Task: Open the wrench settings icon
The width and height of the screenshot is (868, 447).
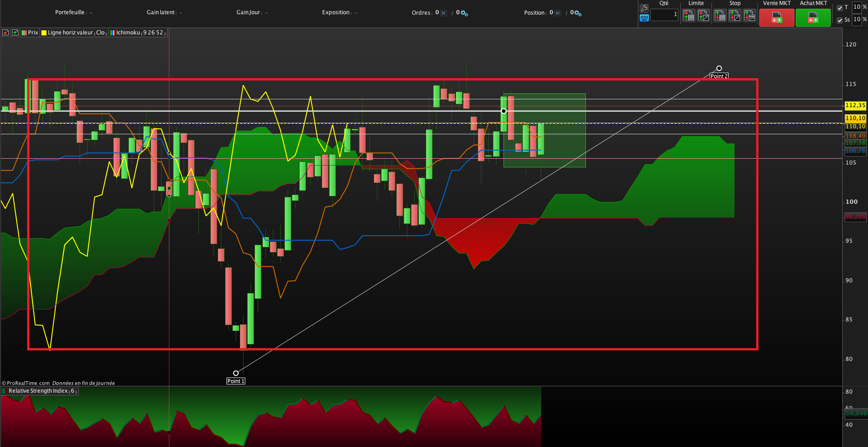Action: 644,8
